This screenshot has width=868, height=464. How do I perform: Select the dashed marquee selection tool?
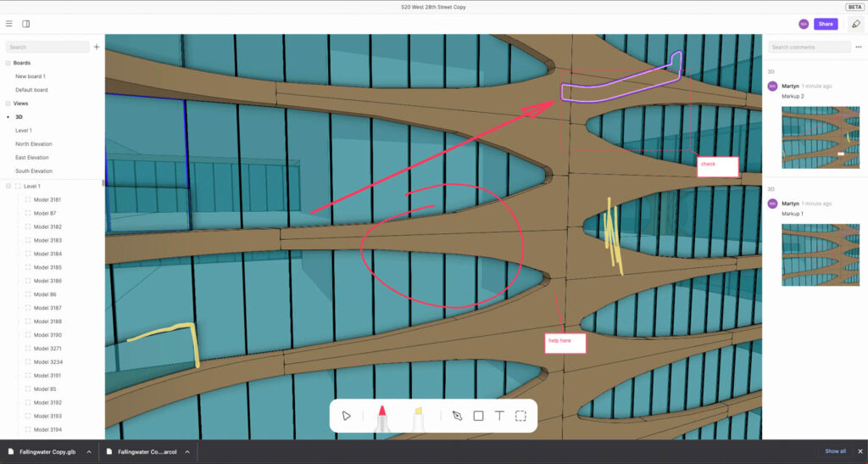pos(520,416)
